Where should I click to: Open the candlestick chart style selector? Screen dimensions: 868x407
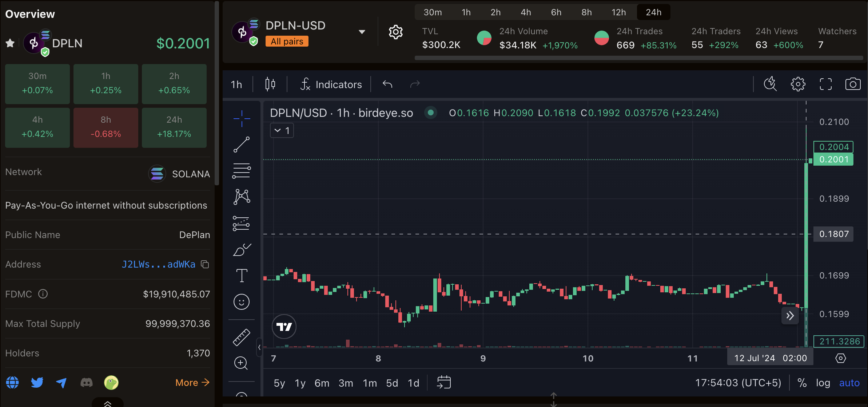tap(270, 84)
